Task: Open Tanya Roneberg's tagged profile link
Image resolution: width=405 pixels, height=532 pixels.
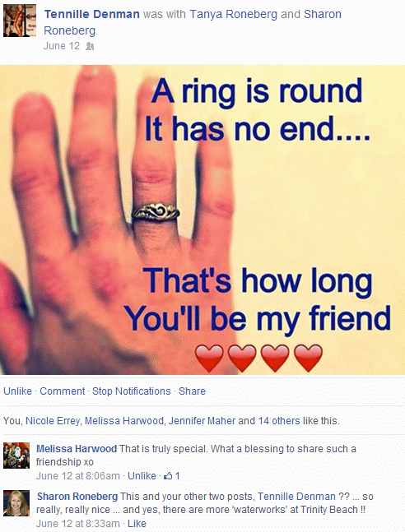Action: (234, 14)
